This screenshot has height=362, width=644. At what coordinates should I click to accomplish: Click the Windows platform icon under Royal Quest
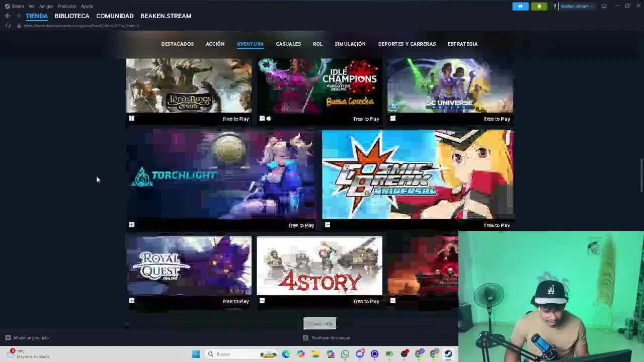(131, 301)
